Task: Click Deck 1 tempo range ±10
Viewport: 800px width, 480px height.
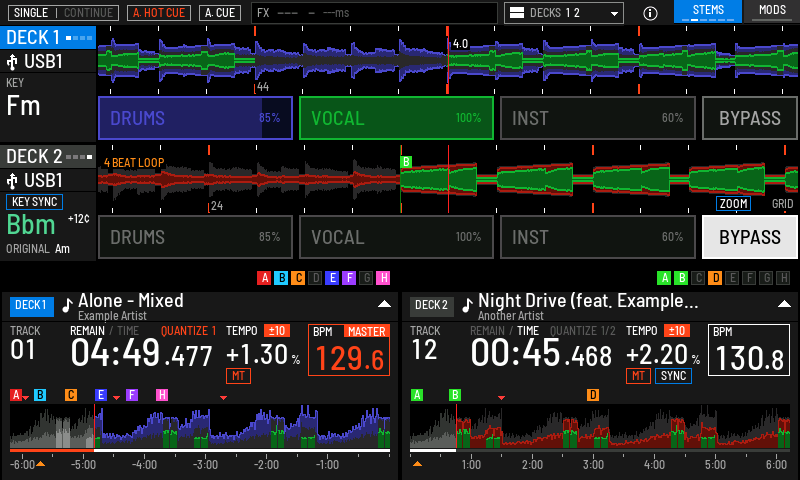Action: pyautogui.click(x=277, y=331)
